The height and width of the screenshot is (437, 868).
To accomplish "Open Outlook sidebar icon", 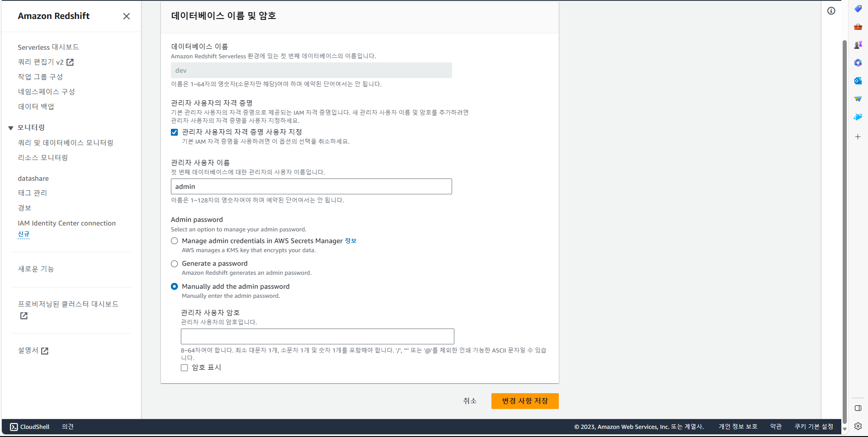I will pos(858,81).
